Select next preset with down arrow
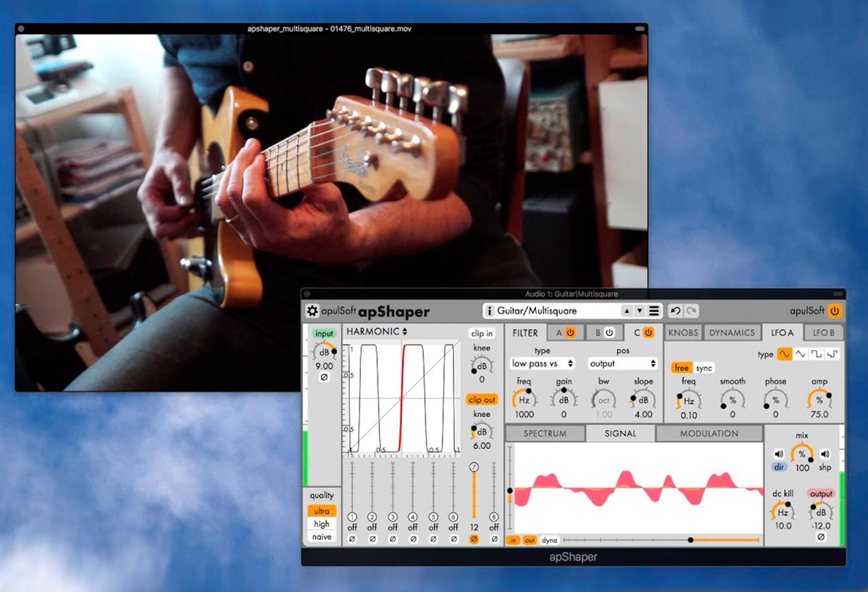This screenshot has width=868, height=592. click(x=639, y=311)
